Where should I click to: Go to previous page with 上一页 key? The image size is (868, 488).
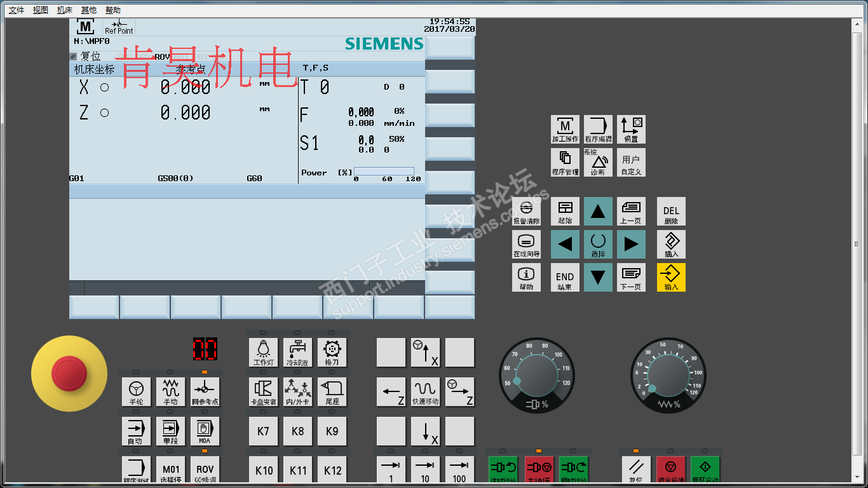coord(631,212)
